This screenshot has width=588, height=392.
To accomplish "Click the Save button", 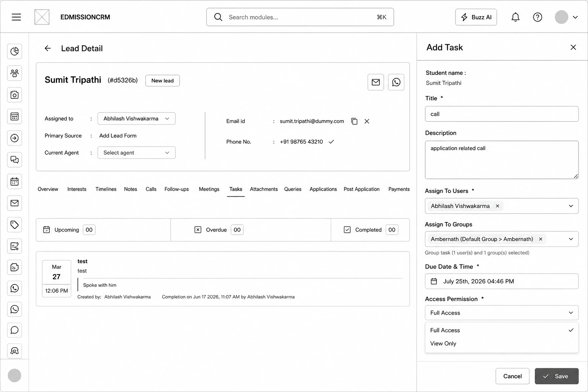I will coord(557,376).
